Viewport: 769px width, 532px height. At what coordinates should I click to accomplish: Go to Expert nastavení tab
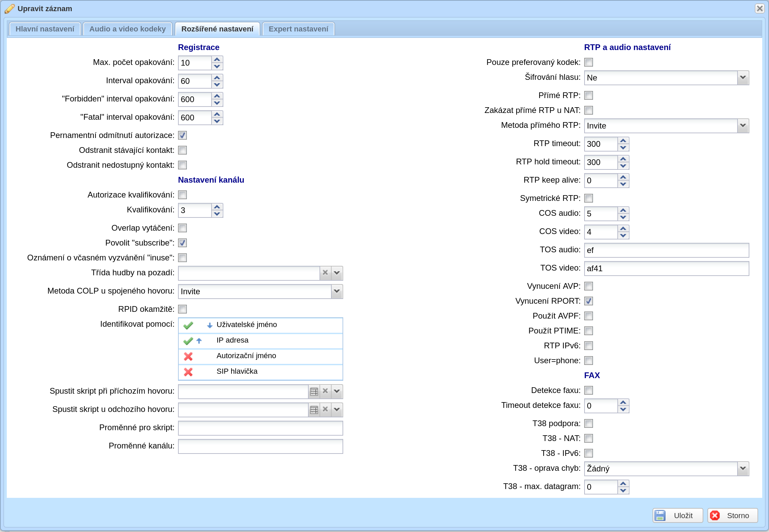[298, 29]
